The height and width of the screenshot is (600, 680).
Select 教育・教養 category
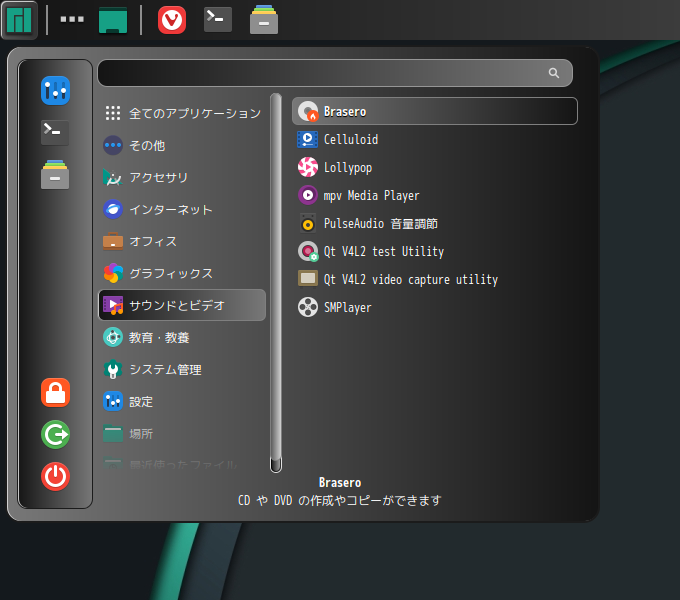[182, 337]
